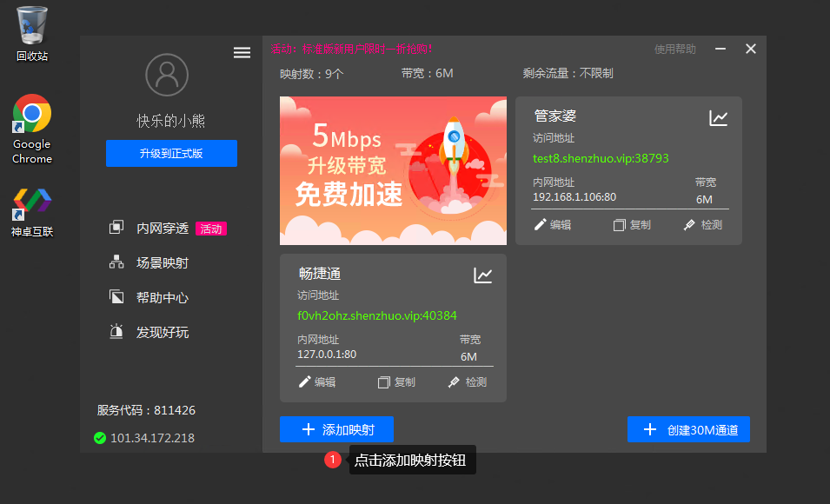Screen dimensions: 830x504
Task: Open 发现好玩 from the sidebar menu
Action: click(x=163, y=332)
